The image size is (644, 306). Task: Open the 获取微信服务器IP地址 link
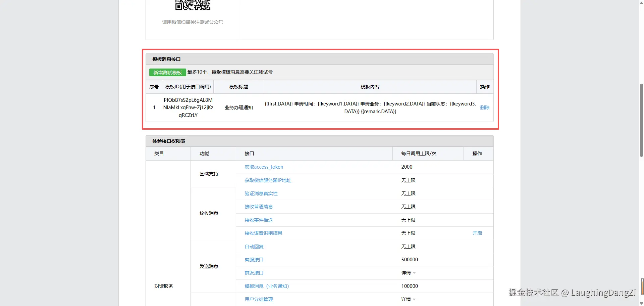(268, 180)
